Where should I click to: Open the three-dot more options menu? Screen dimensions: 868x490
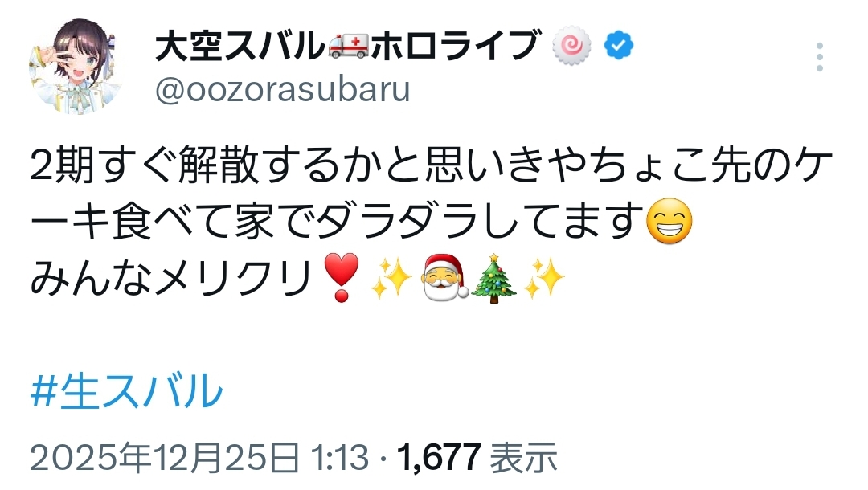coord(819,56)
